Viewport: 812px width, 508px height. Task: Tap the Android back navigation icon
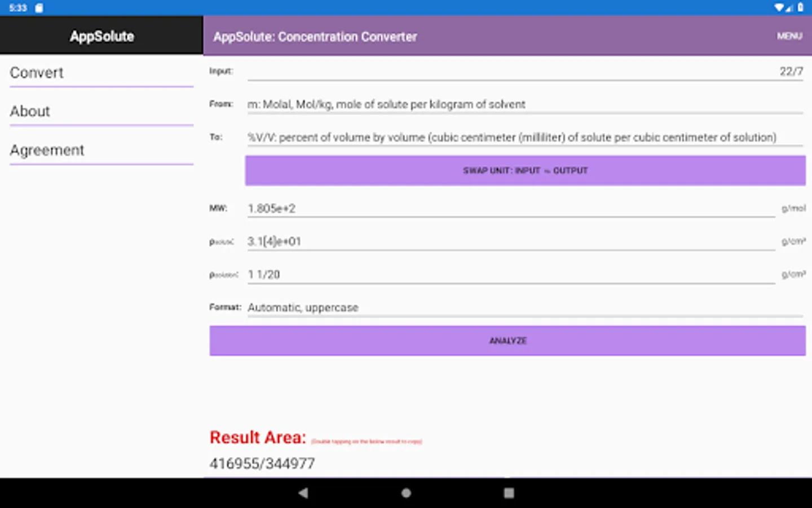pyautogui.click(x=303, y=493)
